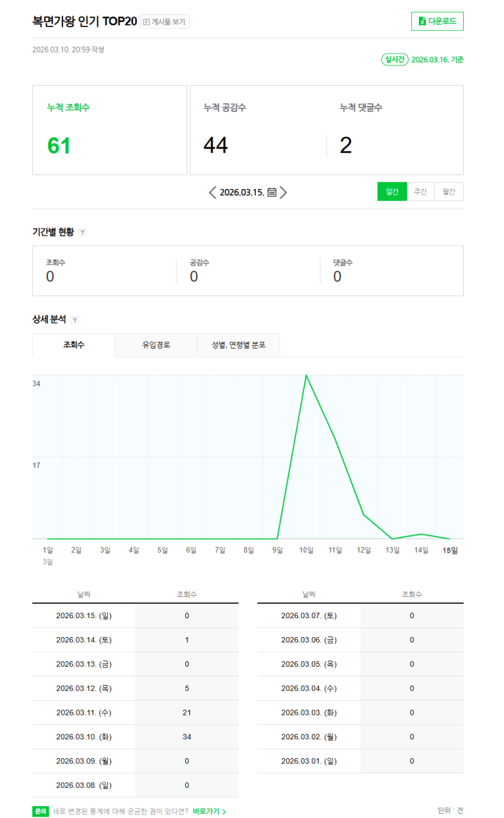Click the 11일 label on chart axis
This screenshot has height=818, width=504.
[x=335, y=550]
